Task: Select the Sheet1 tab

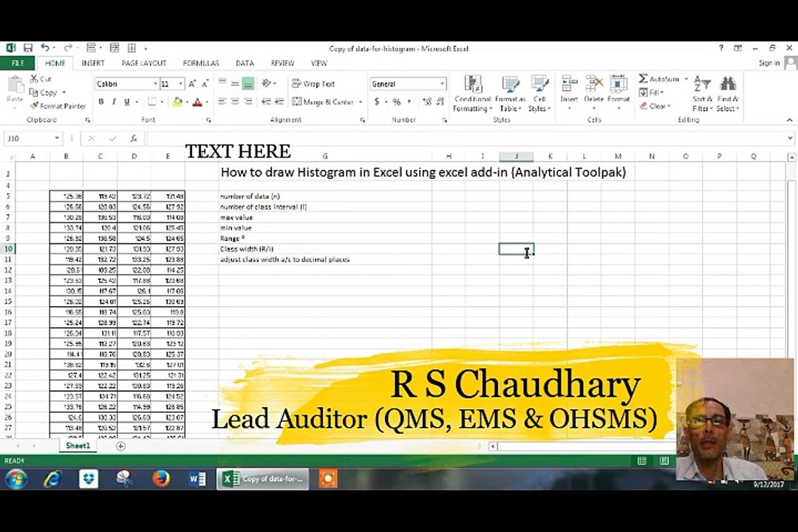Action: [x=78, y=446]
